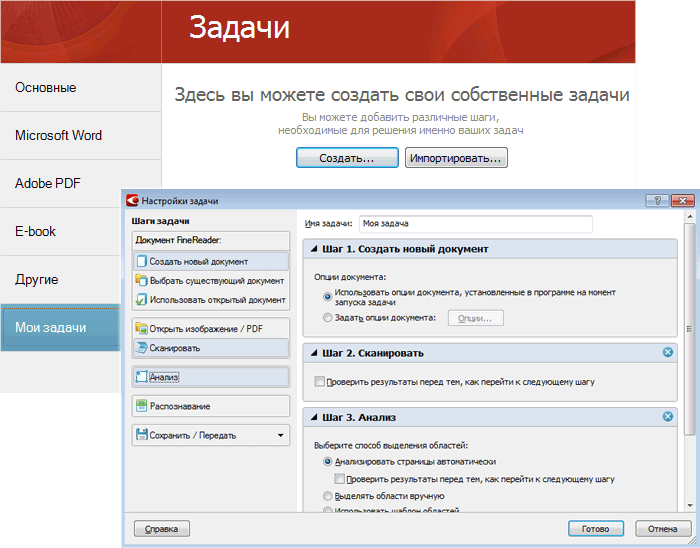The image size is (700, 548).
Task: Collapse the 'Шаг 1. Создать новый документ' section
Action: coord(314,249)
